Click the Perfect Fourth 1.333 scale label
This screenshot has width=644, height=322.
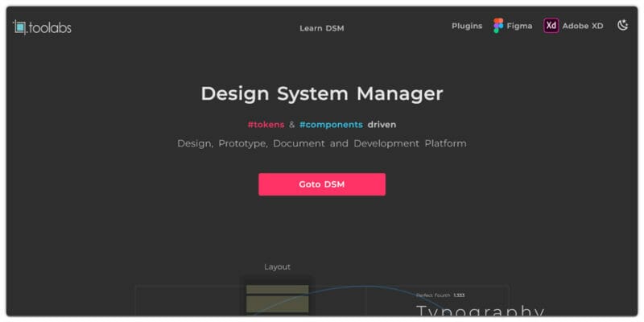pyautogui.click(x=440, y=295)
